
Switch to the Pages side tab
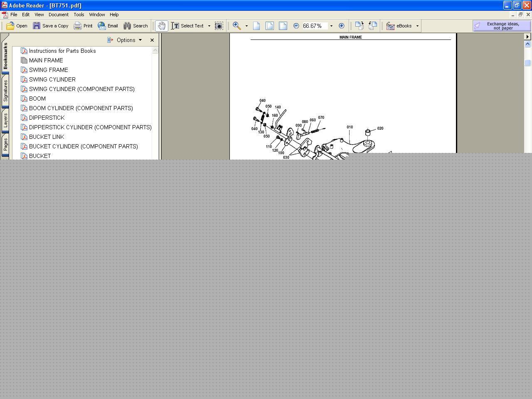click(x=5, y=145)
